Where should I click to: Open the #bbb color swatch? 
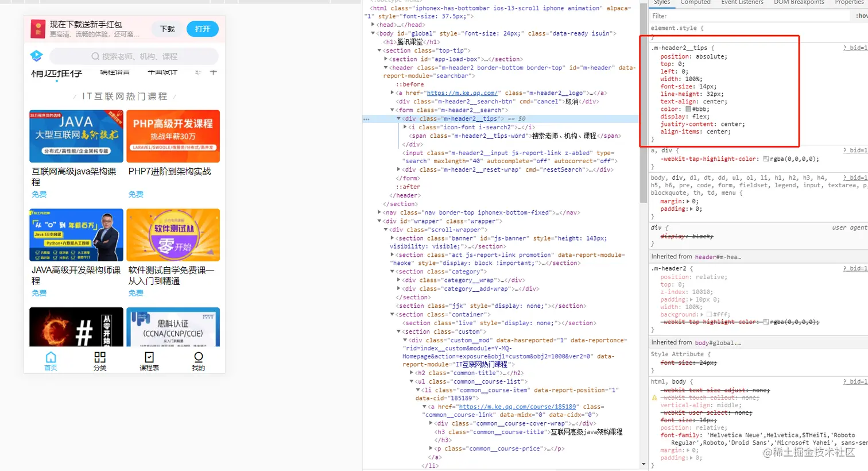pos(688,109)
